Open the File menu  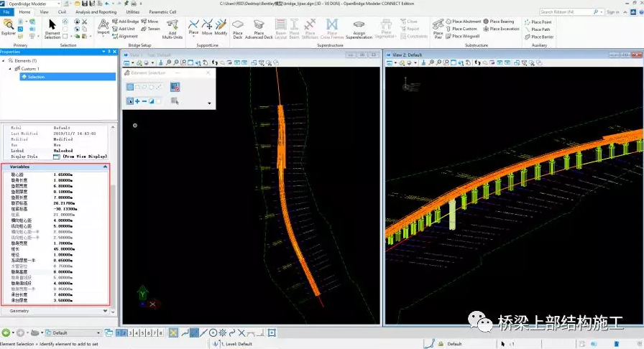coord(6,12)
